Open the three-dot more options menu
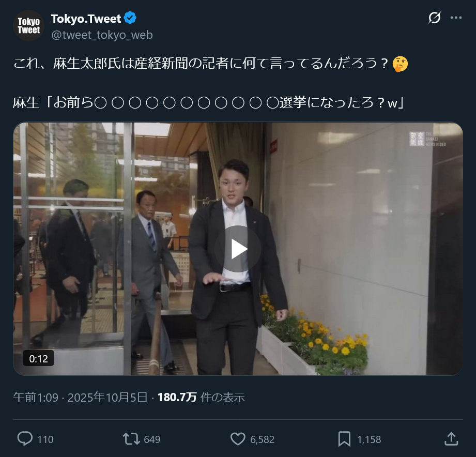476x457 pixels. pos(456,18)
